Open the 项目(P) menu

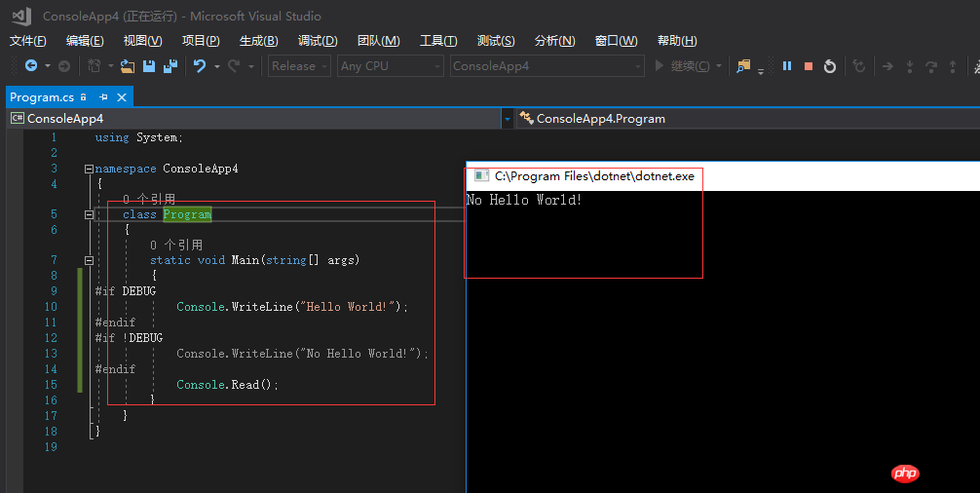(x=201, y=41)
